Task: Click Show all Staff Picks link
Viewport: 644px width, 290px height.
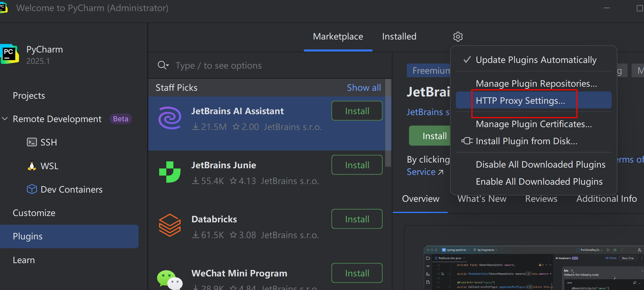Action: point(364,88)
